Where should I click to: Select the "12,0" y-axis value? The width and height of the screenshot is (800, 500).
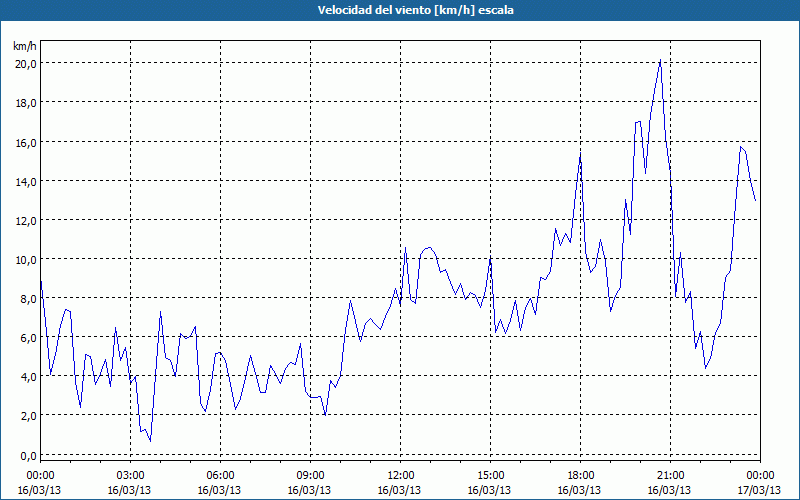(x=24, y=221)
